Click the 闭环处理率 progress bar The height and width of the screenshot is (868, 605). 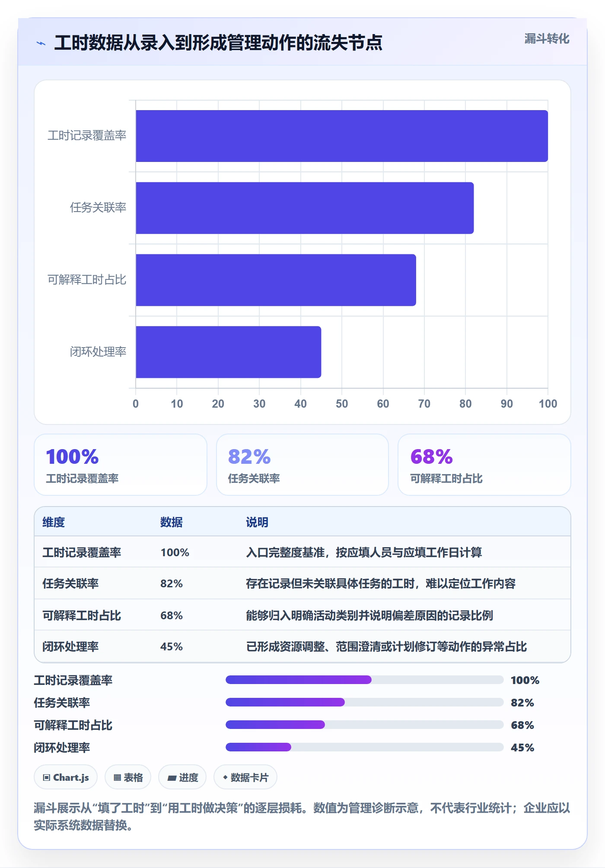pos(365,747)
